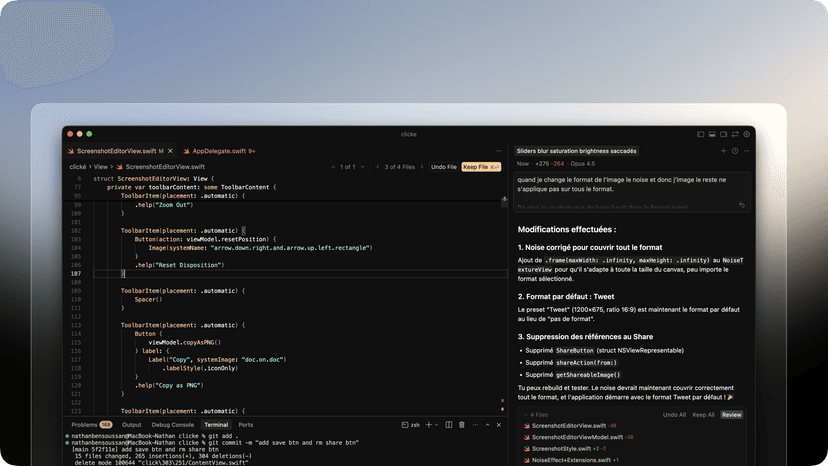Toggle the bottom panel layout icon

point(712,134)
